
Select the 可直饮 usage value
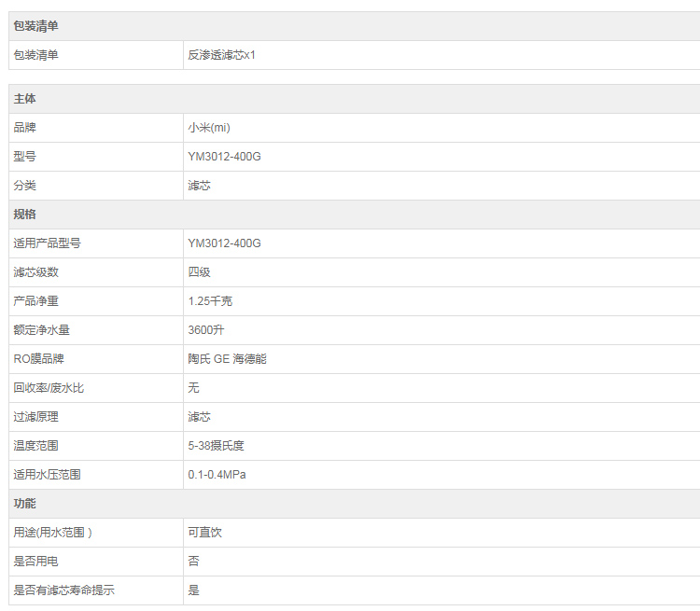[x=204, y=533]
